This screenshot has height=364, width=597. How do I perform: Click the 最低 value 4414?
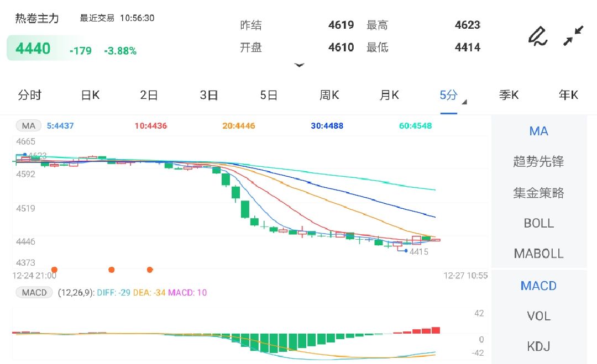[x=468, y=48]
